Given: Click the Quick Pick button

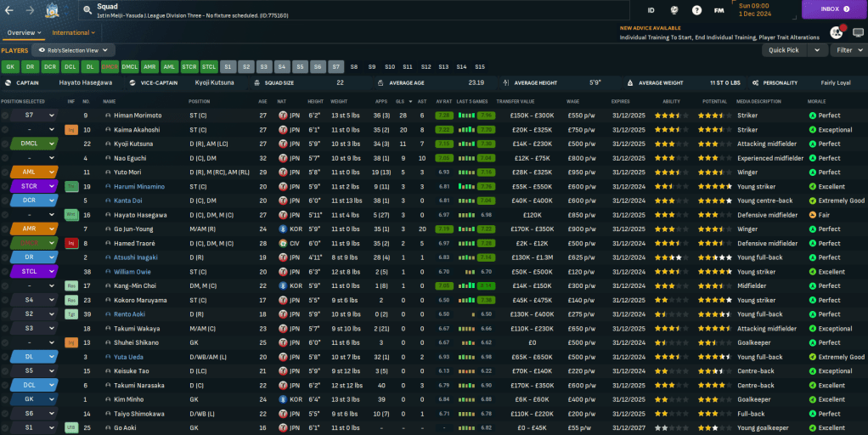Looking at the screenshot, I should (x=782, y=50).
